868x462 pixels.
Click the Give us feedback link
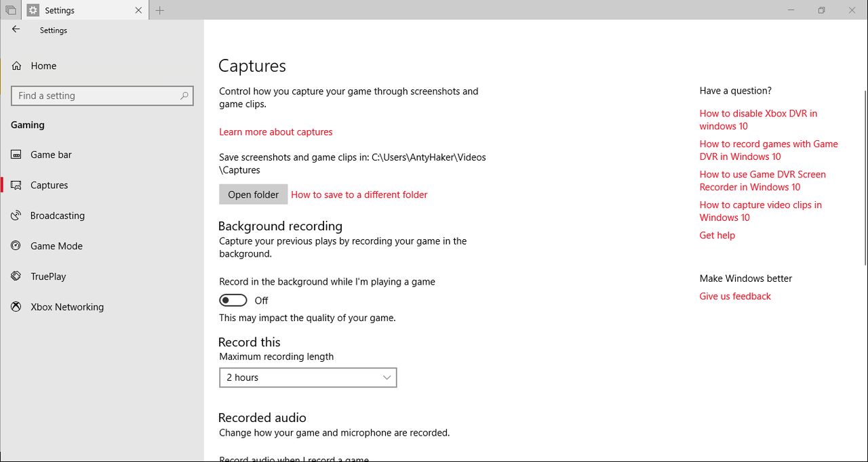(x=735, y=296)
